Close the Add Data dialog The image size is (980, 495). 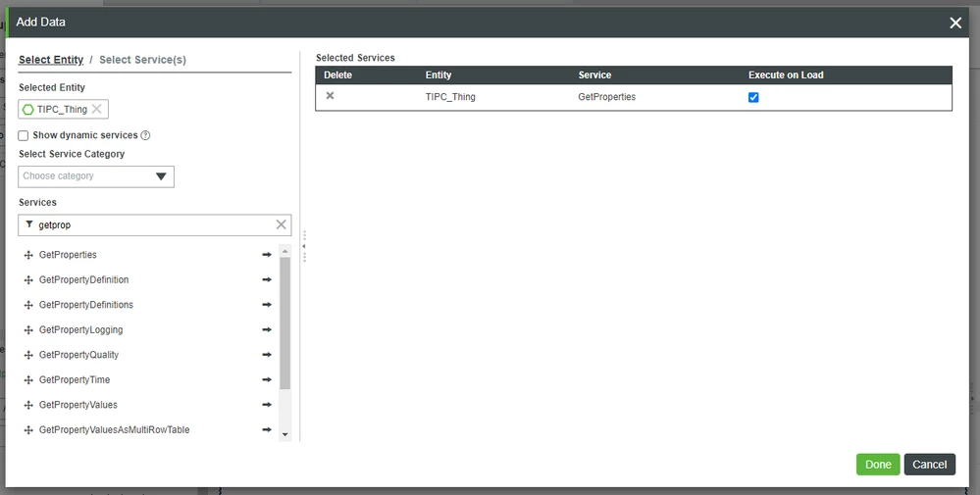[955, 24]
